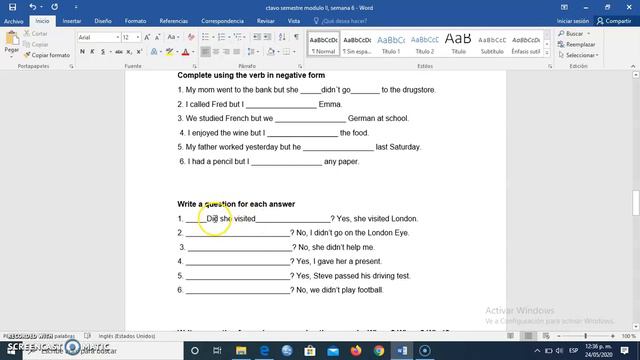Open the change case Aa dropdown
Image resolution: width=640 pixels, height=360 pixels.
coord(173,37)
